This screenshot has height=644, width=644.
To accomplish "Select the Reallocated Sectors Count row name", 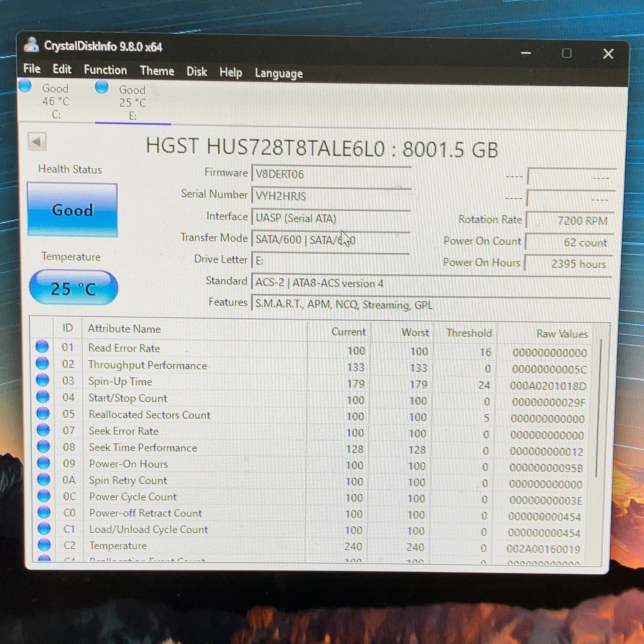I will (150, 415).
